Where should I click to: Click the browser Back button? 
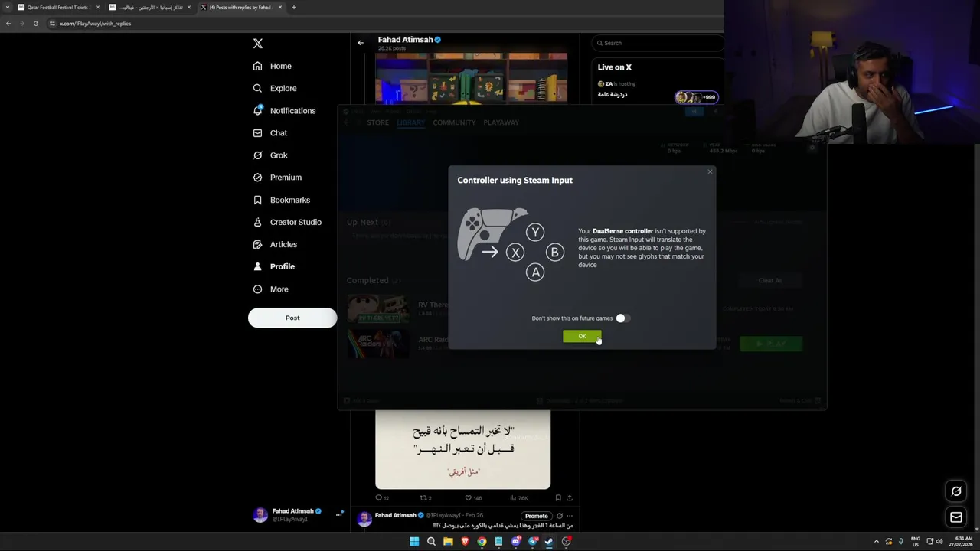pyautogui.click(x=8, y=24)
